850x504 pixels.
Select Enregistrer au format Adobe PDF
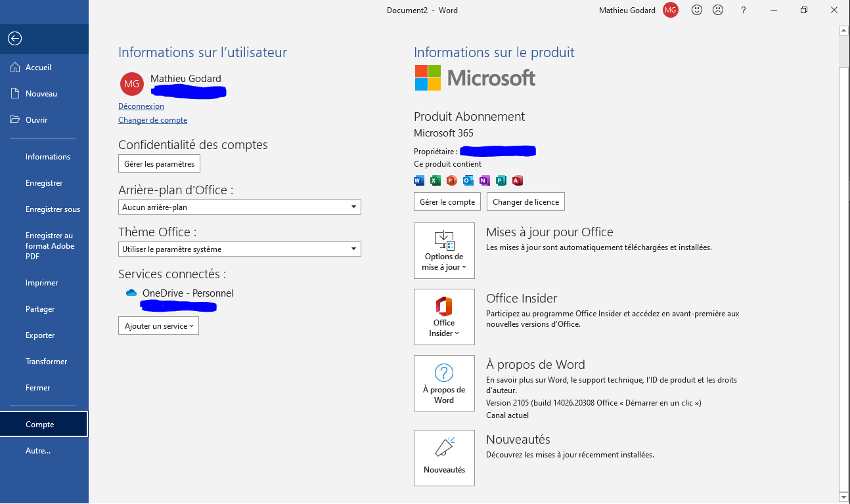(x=44, y=246)
